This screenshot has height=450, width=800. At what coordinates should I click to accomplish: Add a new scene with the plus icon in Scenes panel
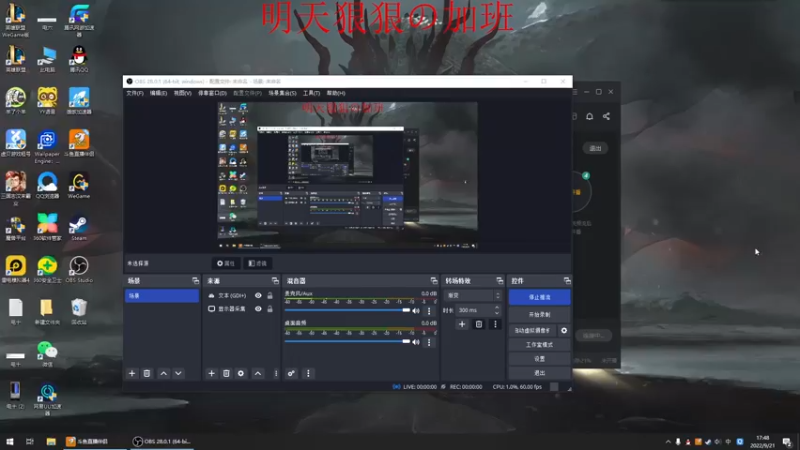point(132,373)
